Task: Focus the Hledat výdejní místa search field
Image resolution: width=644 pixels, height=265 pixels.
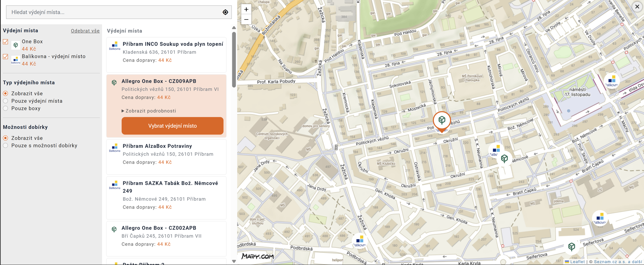Action: pyautogui.click(x=114, y=12)
